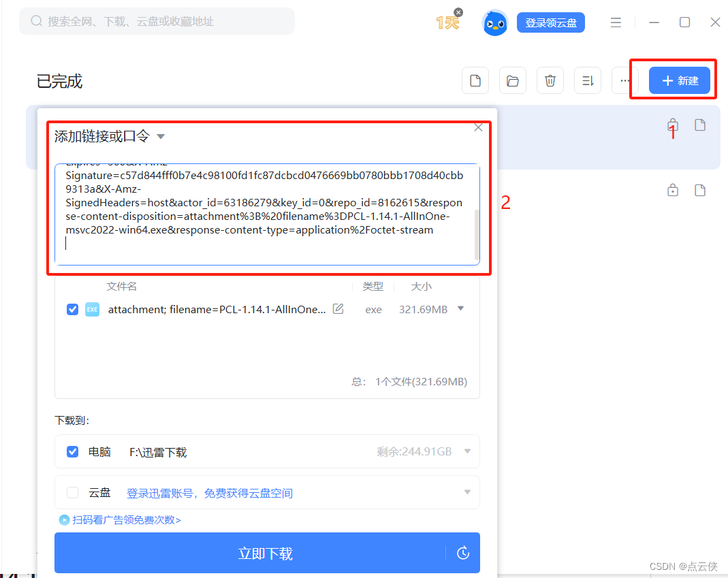This screenshot has height=578, width=728.
Task: Click inside the link URL text area
Action: tap(267, 214)
